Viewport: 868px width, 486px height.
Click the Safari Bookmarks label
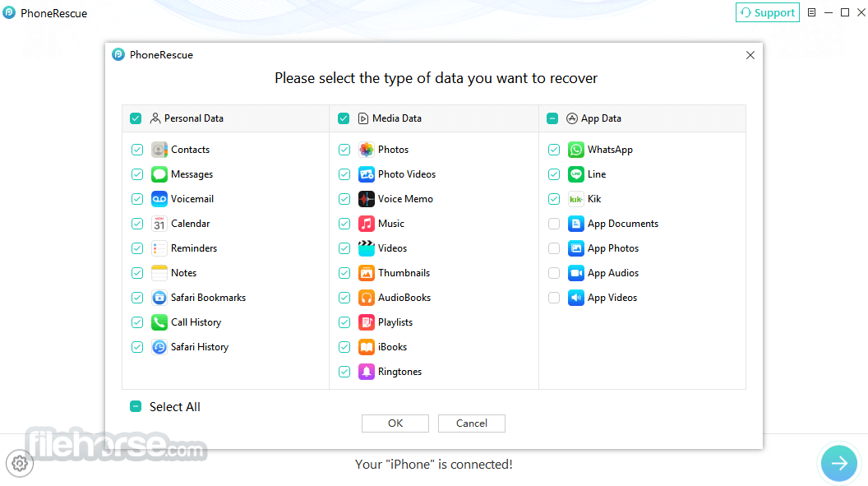[x=208, y=298]
